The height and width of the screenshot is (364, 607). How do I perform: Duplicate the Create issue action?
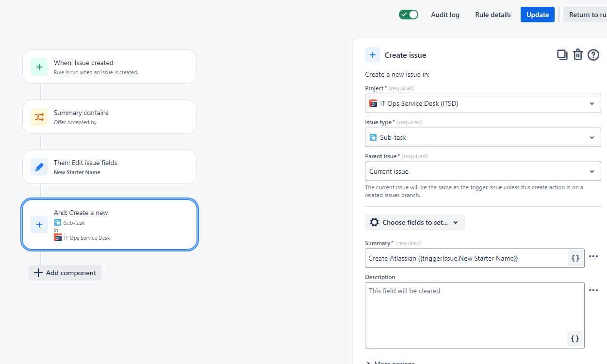tap(562, 55)
